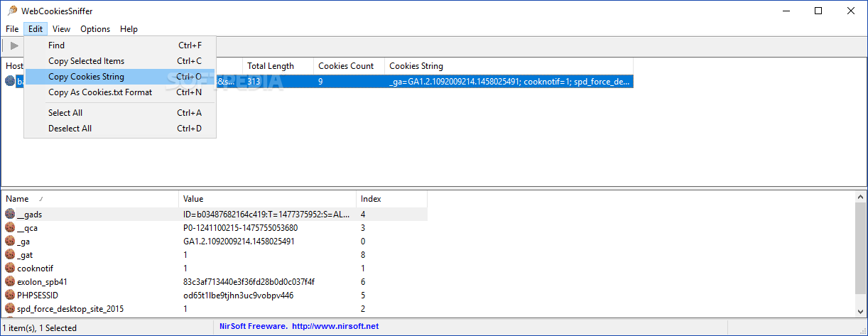
Task: Click the __qca cookie icon
Action: pyautogui.click(x=11, y=227)
